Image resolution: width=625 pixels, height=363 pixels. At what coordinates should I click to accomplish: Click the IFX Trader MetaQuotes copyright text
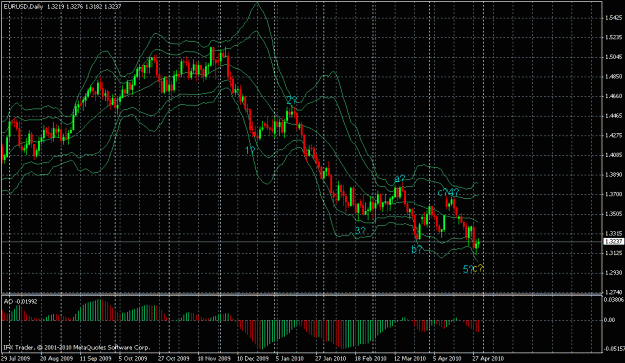pyautogui.click(x=76, y=347)
